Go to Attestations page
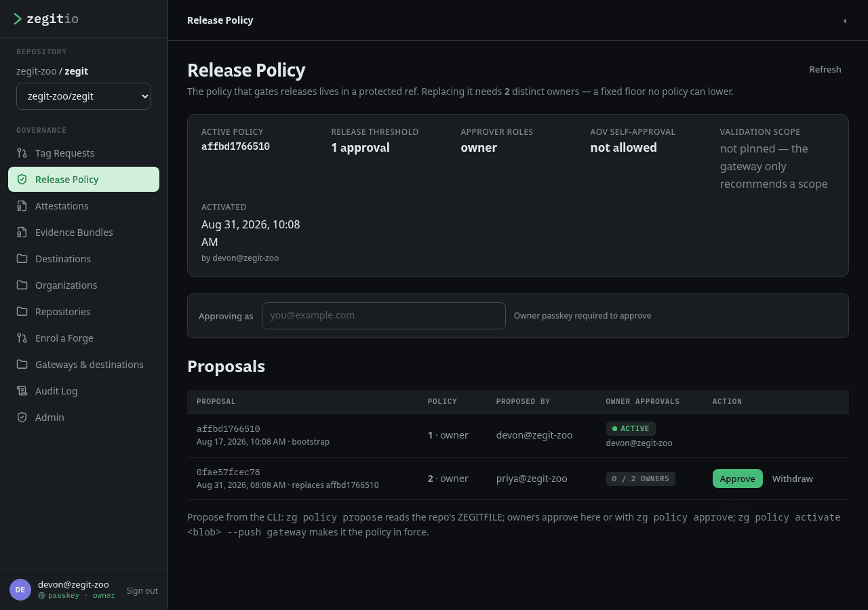The image size is (868, 610). coord(83,206)
